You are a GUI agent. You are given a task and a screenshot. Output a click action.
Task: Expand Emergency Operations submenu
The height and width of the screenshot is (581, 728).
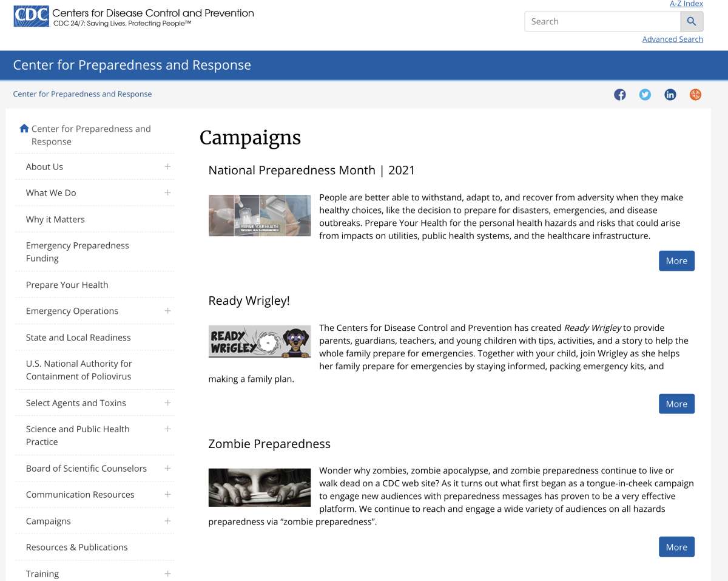(167, 311)
